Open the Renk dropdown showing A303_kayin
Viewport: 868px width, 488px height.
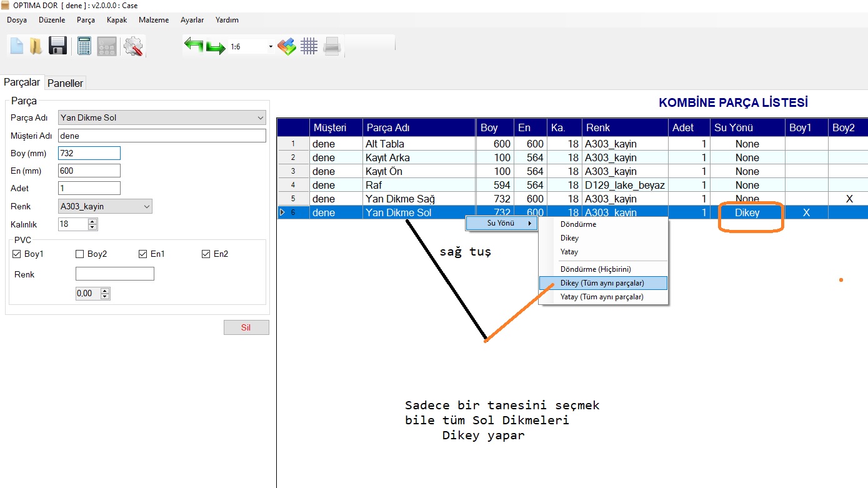click(x=146, y=206)
